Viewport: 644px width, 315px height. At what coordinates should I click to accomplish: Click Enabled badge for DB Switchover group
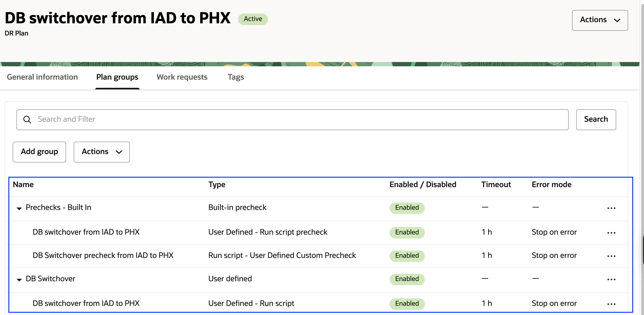(x=407, y=279)
